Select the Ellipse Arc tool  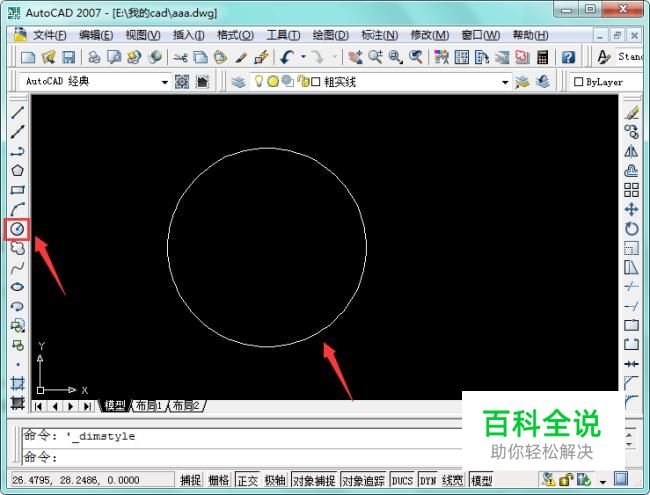17,306
